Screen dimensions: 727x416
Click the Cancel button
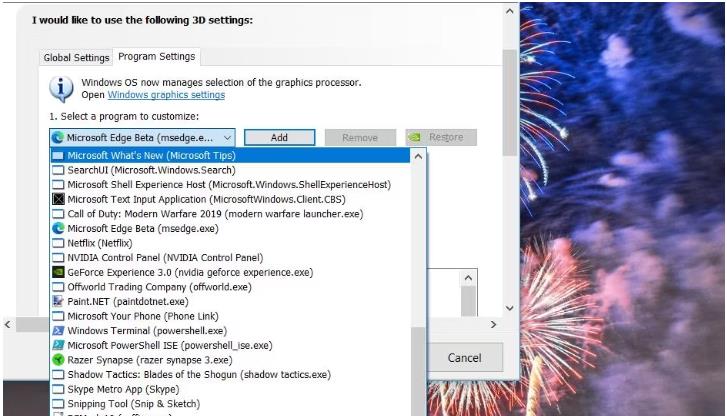coord(465,358)
